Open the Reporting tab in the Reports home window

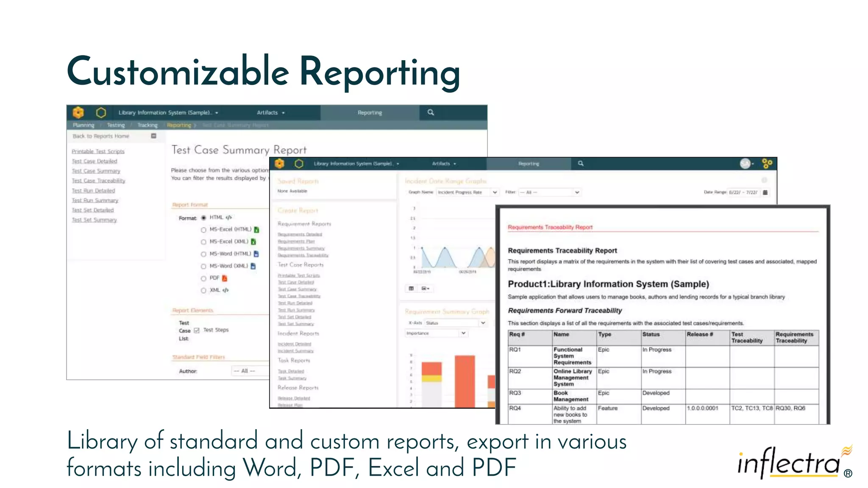529,164
